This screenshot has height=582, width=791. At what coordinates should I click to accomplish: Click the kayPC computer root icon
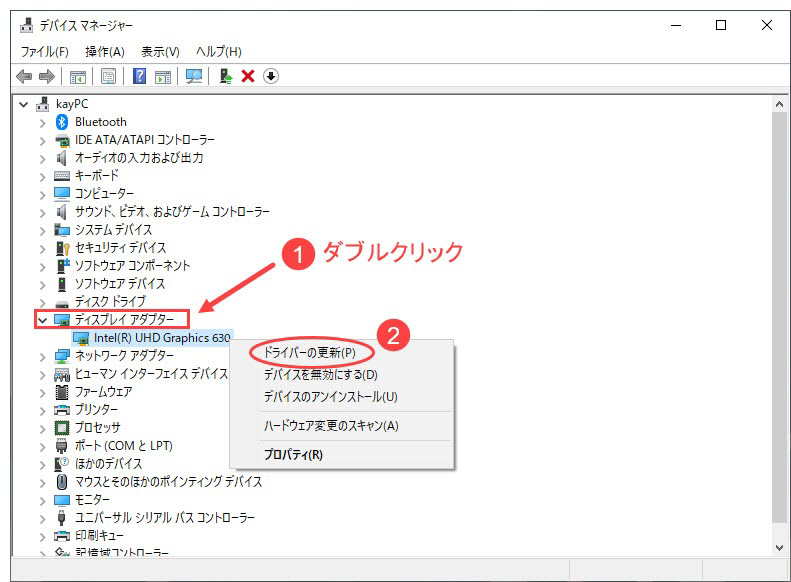[x=43, y=104]
